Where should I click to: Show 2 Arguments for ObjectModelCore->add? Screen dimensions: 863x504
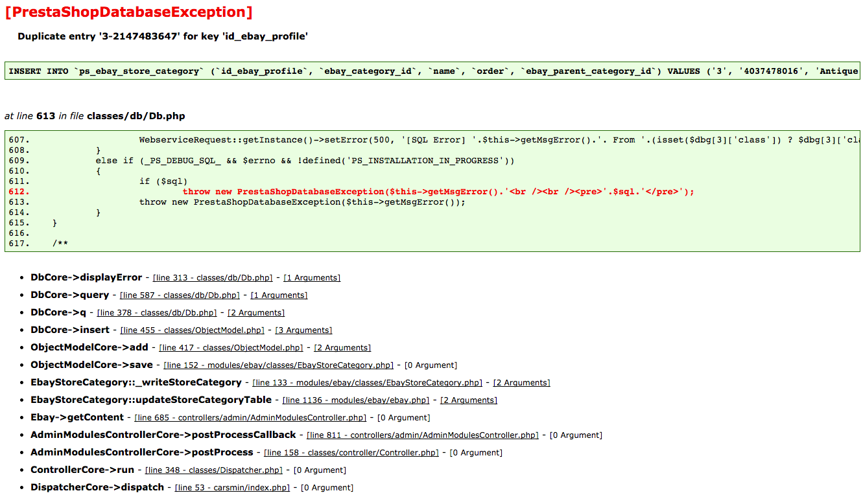[342, 348]
